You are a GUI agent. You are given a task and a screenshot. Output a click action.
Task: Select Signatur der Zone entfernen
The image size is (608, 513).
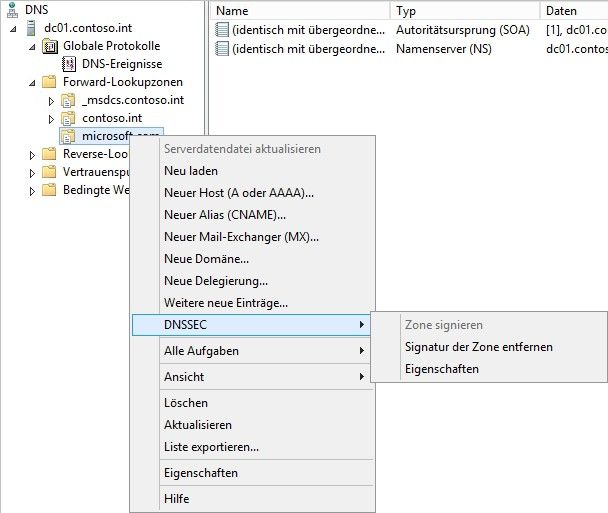(489, 347)
